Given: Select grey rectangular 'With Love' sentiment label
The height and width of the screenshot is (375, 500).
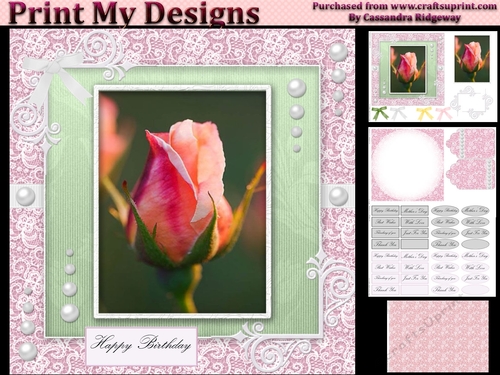Looking at the screenshot, I should click(414, 222).
